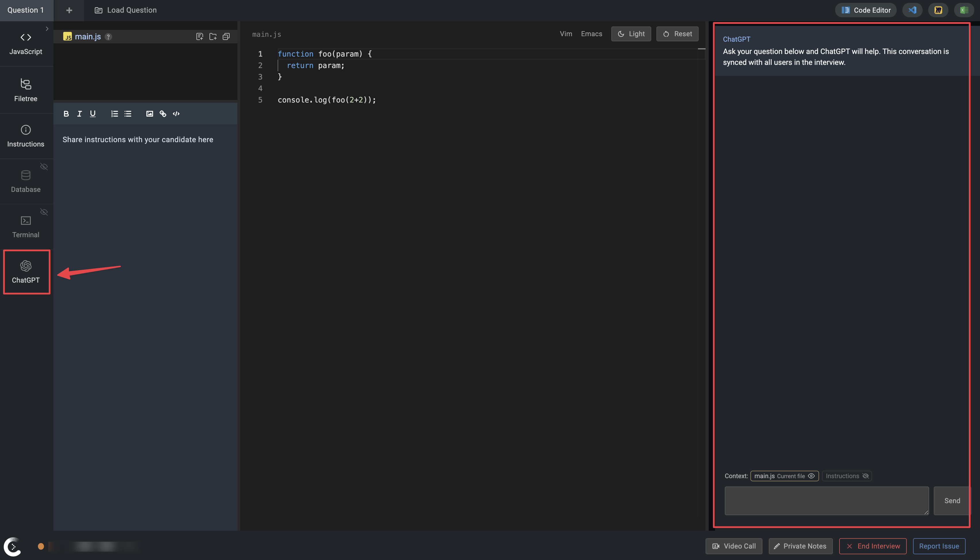Viewport: 980px width, 560px height.
Task: Open the ChatGPT sidebar panel
Action: click(x=26, y=272)
